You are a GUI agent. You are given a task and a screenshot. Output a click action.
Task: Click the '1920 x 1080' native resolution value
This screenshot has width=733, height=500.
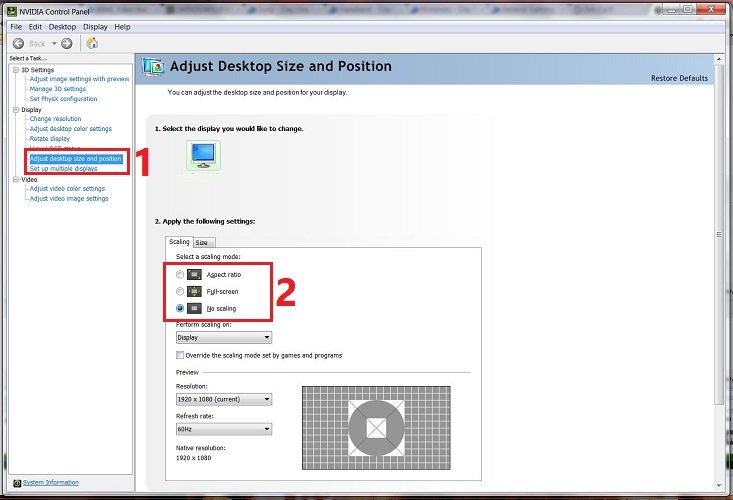coord(194,458)
